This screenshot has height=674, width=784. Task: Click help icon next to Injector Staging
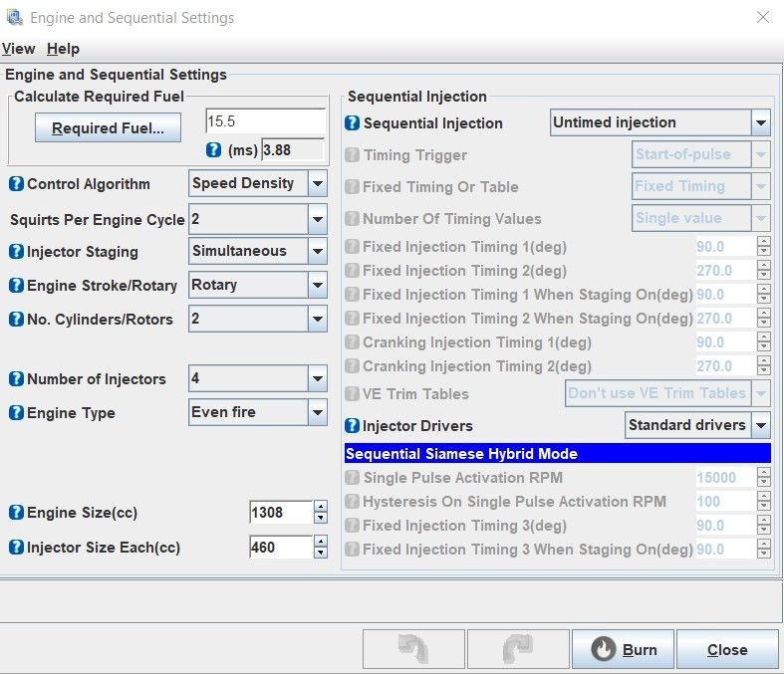[x=16, y=252]
